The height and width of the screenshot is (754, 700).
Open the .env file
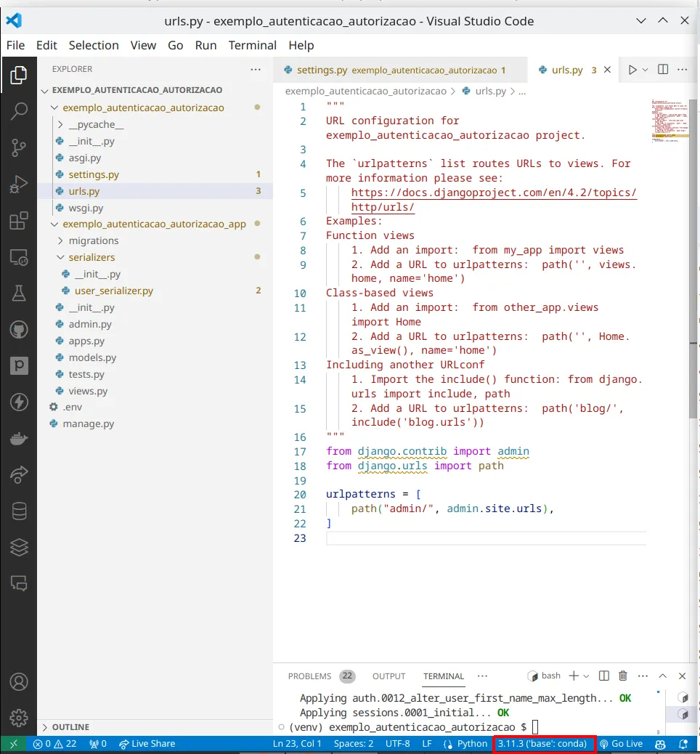(73, 407)
